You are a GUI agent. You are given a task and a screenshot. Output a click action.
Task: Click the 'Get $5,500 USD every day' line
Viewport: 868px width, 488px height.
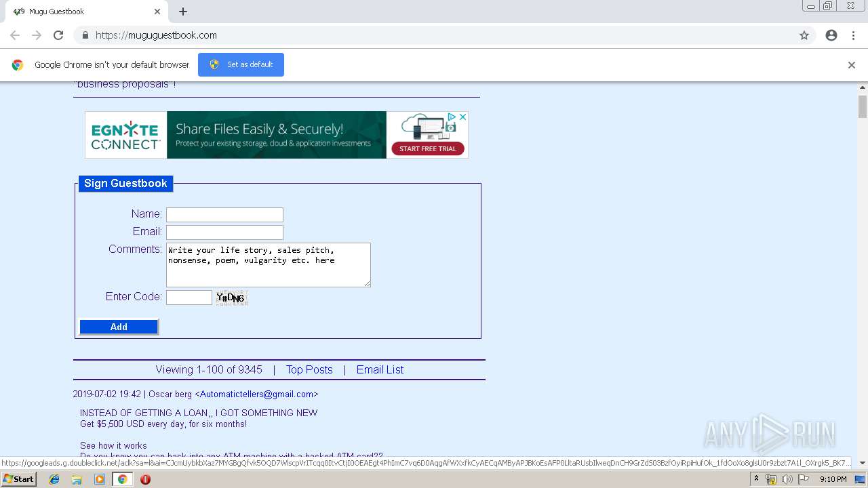[x=163, y=424]
